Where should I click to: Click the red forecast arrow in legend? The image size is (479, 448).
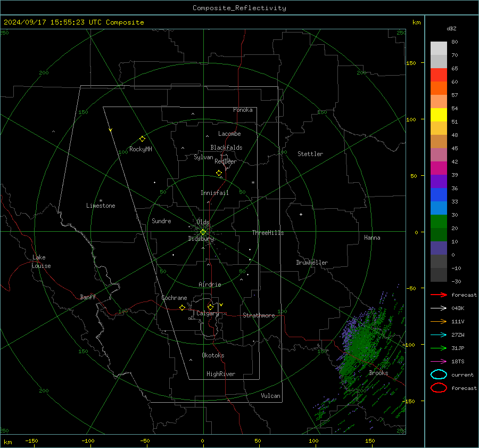[x=439, y=295]
